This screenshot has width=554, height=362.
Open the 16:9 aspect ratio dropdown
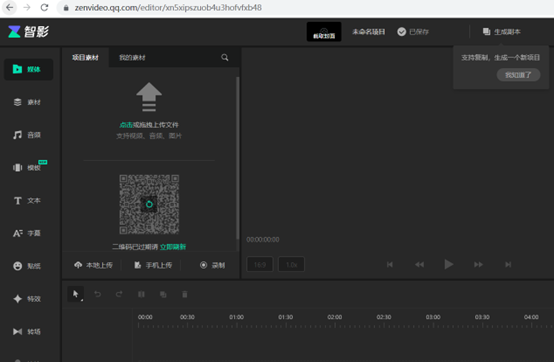click(x=260, y=265)
